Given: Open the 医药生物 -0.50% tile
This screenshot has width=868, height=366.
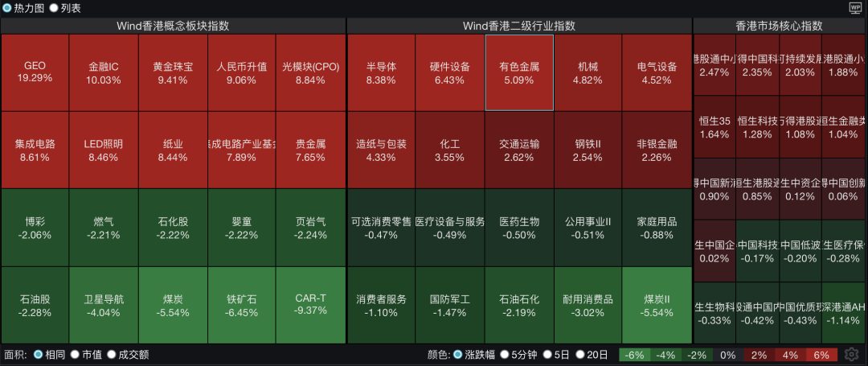Looking at the screenshot, I should (519, 228).
